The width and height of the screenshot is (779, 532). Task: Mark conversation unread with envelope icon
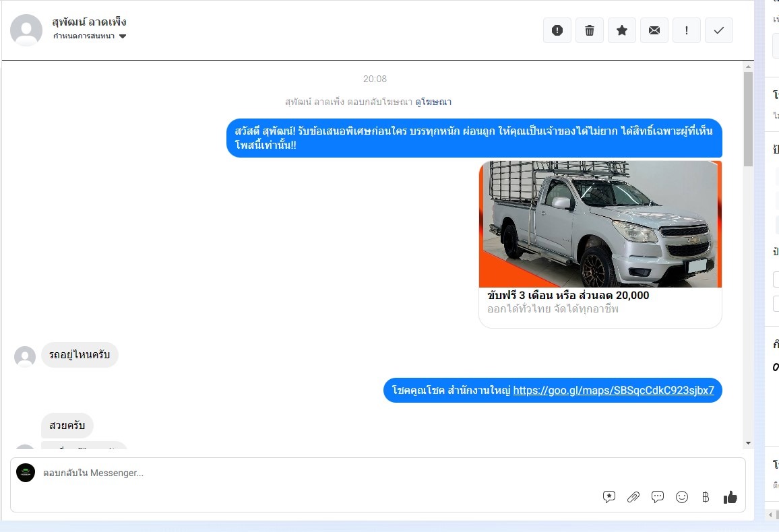pyautogui.click(x=654, y=30)
